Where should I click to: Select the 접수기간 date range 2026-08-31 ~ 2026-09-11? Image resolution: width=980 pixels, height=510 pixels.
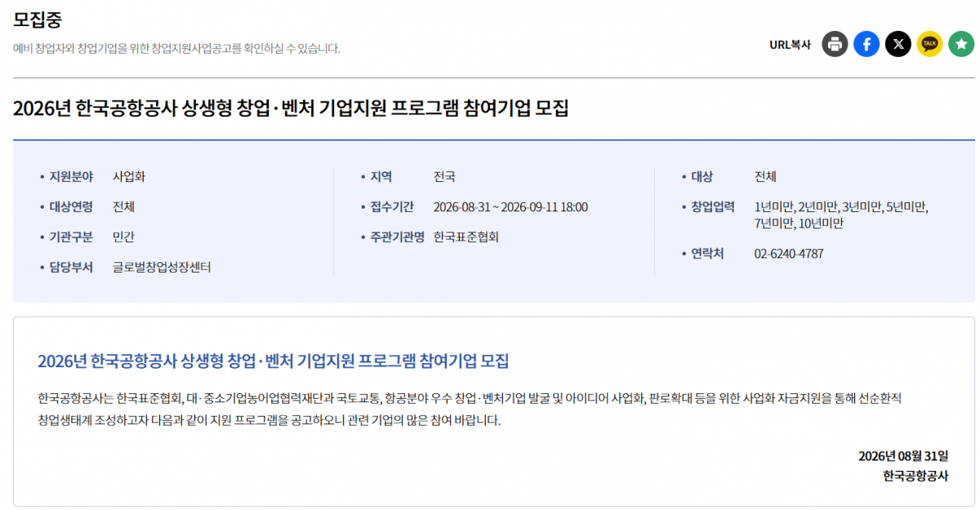pyautogui.click(x=510, y=206)
